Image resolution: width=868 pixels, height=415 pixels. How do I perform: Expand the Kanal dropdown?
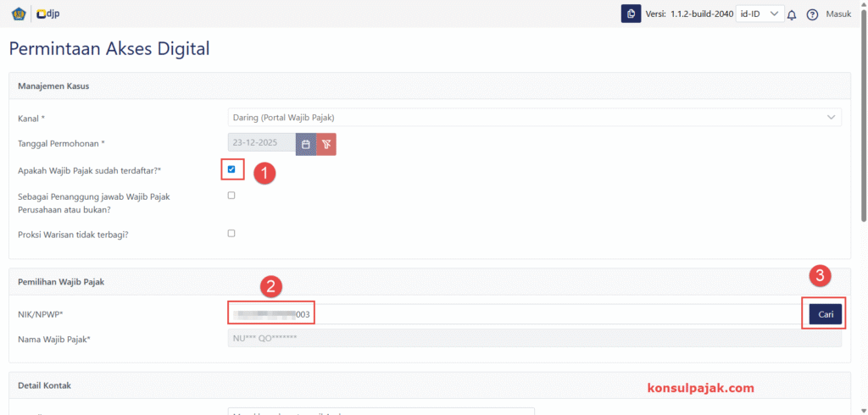(534, 117)
